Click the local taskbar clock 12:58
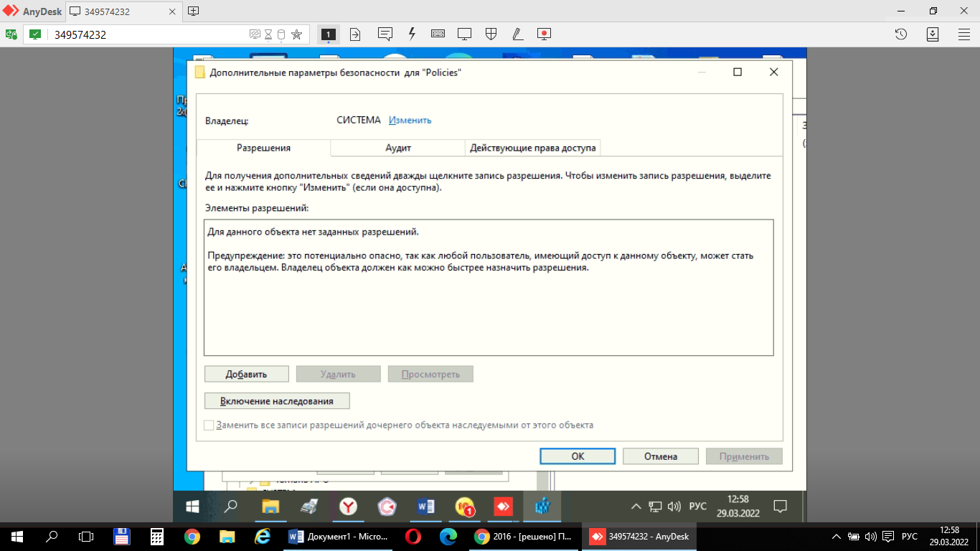 (x=948, y=536)
